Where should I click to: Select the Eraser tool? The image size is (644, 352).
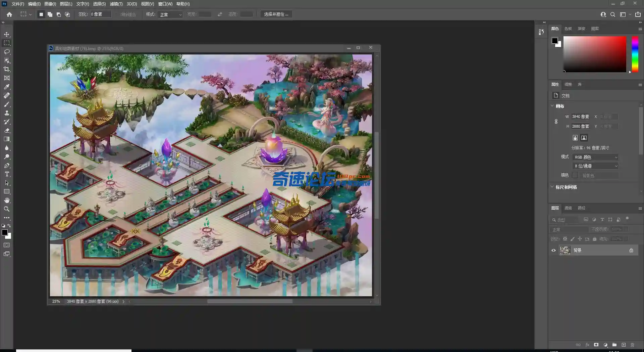point(7,130)
